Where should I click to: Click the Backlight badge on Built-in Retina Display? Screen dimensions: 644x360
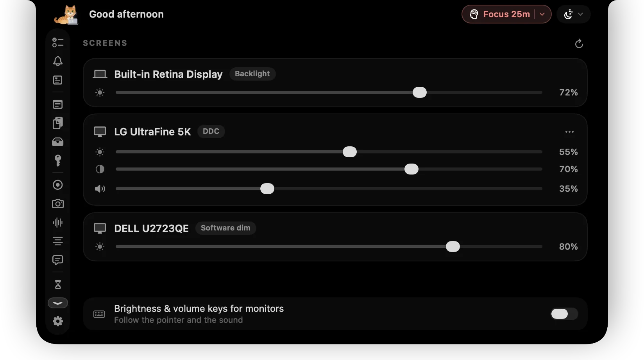[x=252, y=74]
